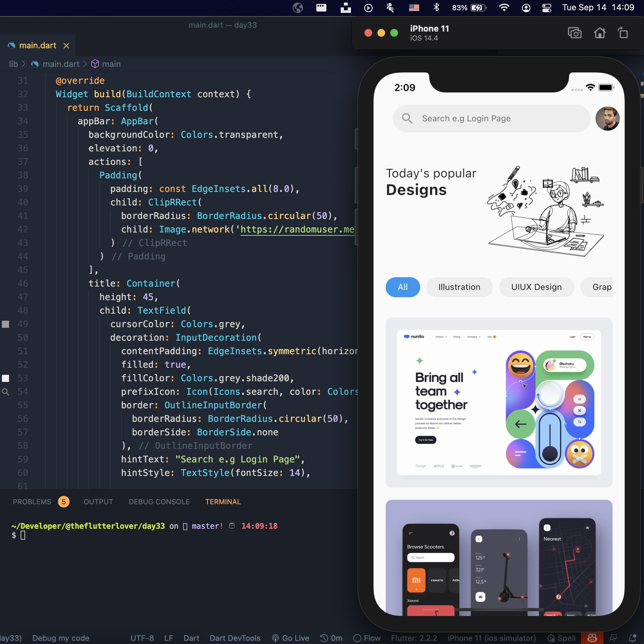
Task: Select iPhone 11 device in the status bar
Action: click(x=491, y=638)
